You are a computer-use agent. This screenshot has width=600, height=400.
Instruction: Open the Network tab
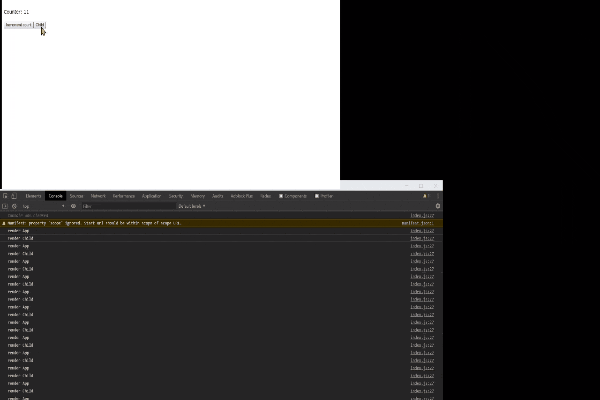click(x=98, y=196)
